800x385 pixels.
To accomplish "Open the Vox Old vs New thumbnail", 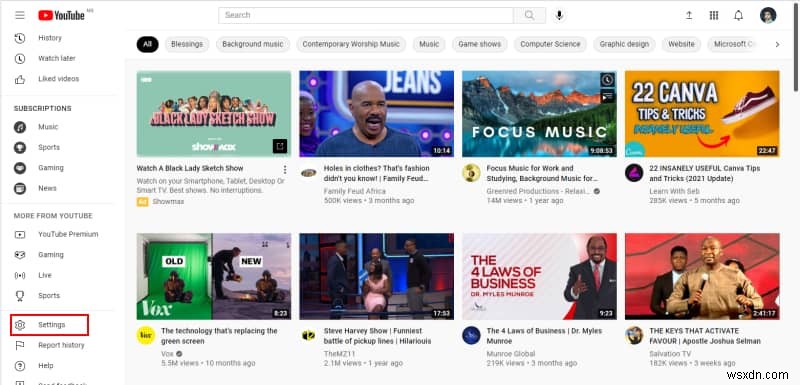I will point(214,276).
